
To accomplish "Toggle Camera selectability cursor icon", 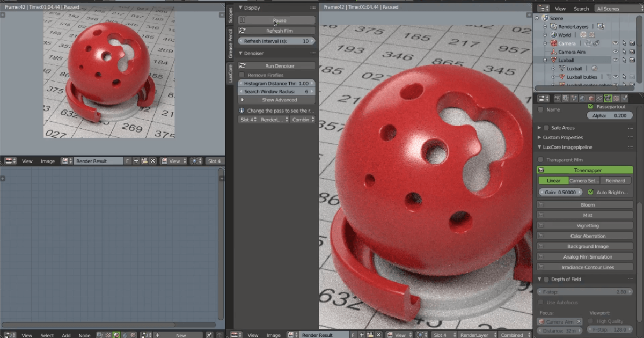I will (624, 43).
